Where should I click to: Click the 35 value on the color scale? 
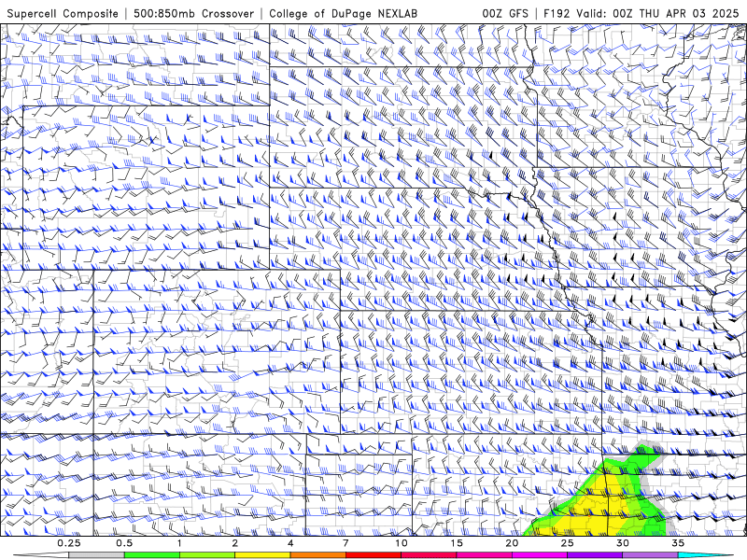point(678,543)
